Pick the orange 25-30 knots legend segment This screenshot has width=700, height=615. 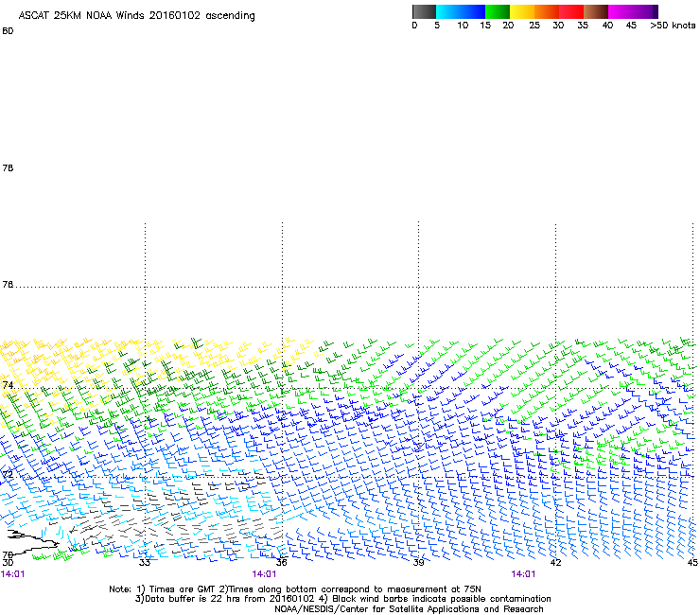[x=547, y=11]
